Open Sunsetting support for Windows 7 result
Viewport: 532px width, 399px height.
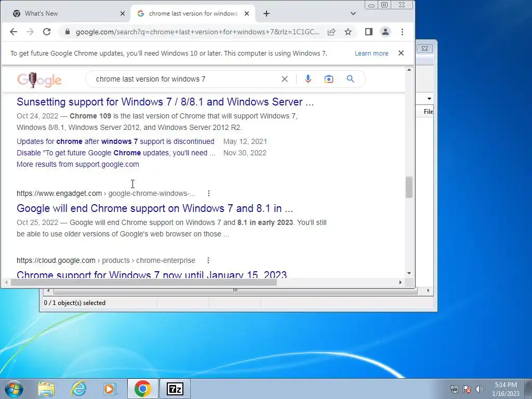point(165,102)
